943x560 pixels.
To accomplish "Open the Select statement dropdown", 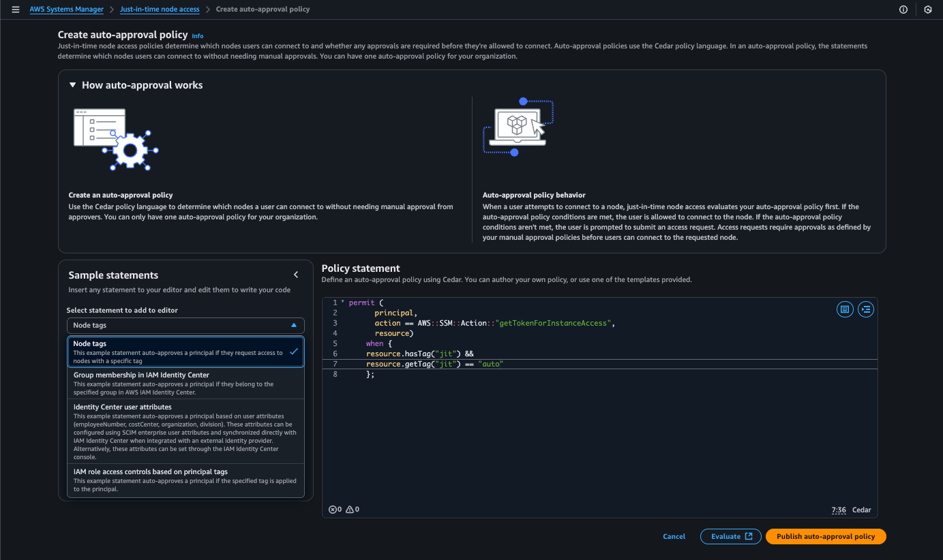I will [x=185, y=326].
